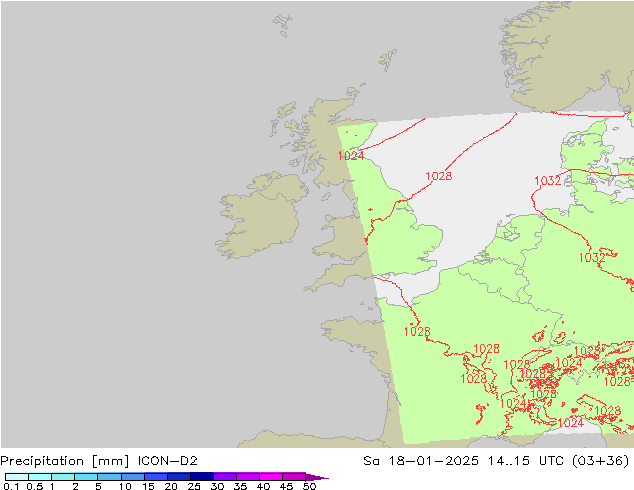
Task: Pick the 10 to 15 mm legend swatch
Action: [133, 477]
